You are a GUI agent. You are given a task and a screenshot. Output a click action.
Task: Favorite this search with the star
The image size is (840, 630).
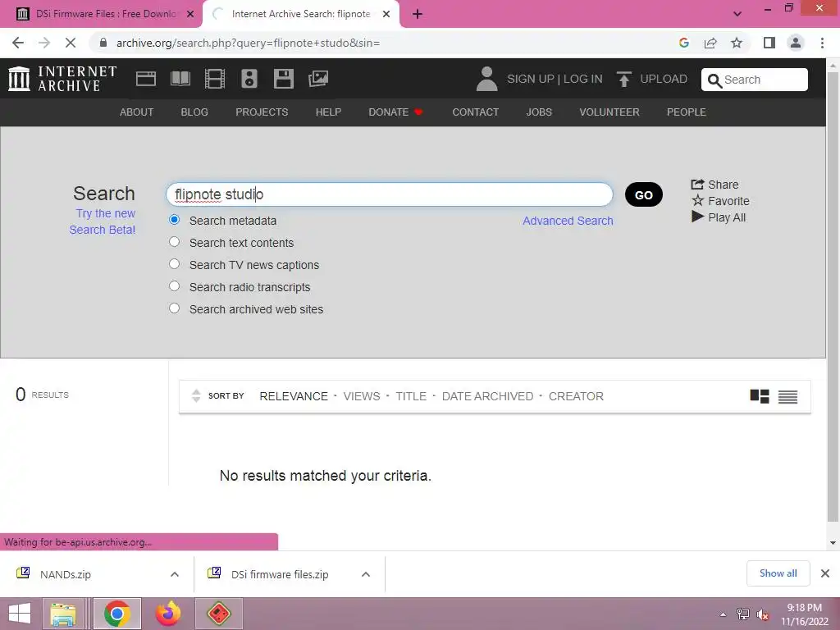pos(720,201)
